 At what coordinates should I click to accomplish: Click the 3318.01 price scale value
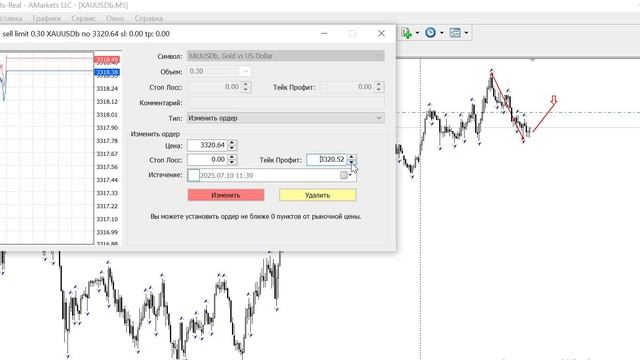[x=107, y=115]
